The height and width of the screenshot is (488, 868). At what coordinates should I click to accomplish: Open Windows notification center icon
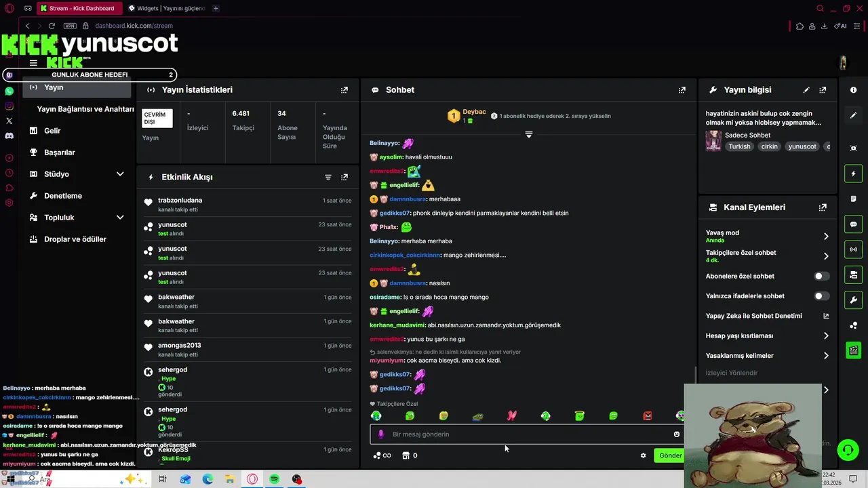(853, 479)
